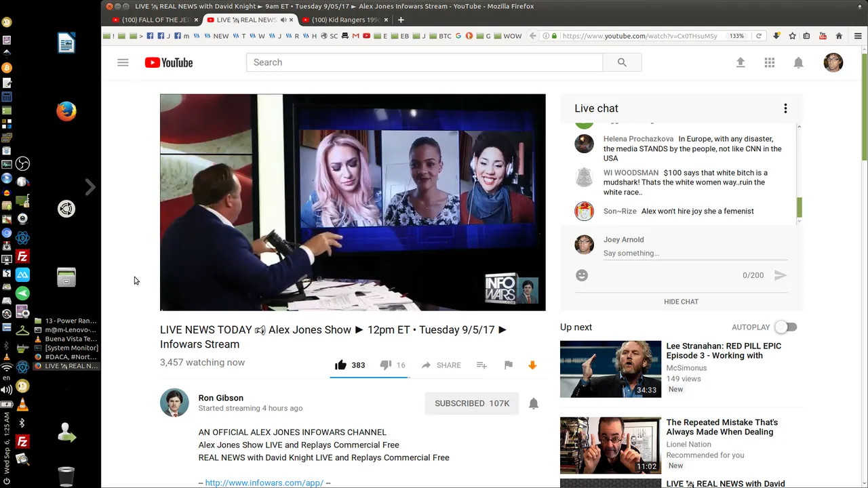This screenshot has width=868, height=488.
Task: Open the WOW bookmark folder
Action: coord(509,36)
